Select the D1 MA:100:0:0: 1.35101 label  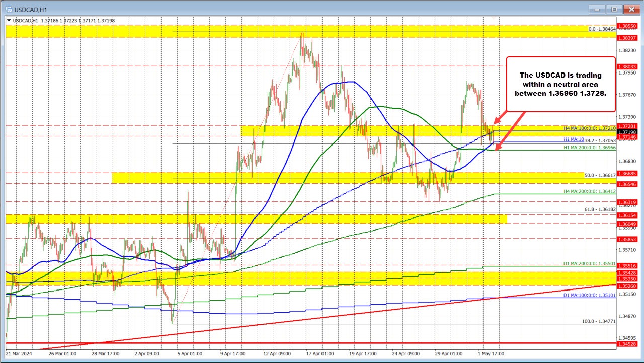pos(589,296)
